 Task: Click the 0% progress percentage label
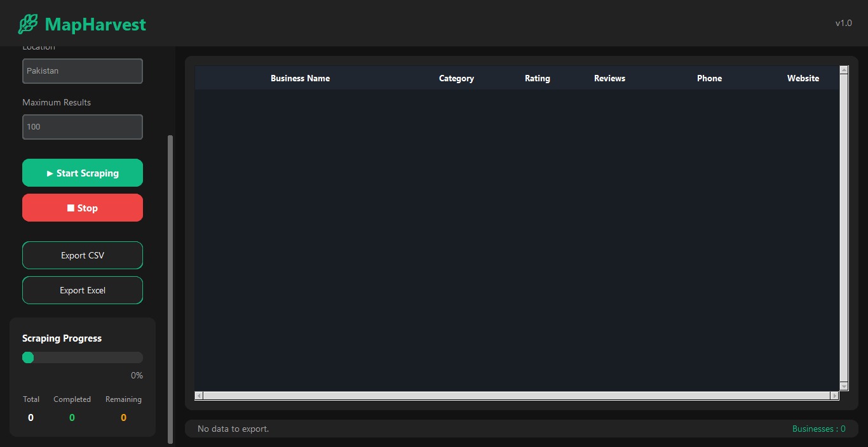[137, 375]
